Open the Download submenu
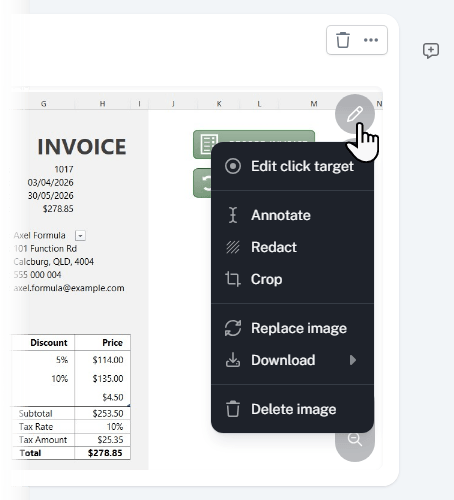The width and height of the screenshot is (454, 500). pyautogui.click(x=292, y=360)
